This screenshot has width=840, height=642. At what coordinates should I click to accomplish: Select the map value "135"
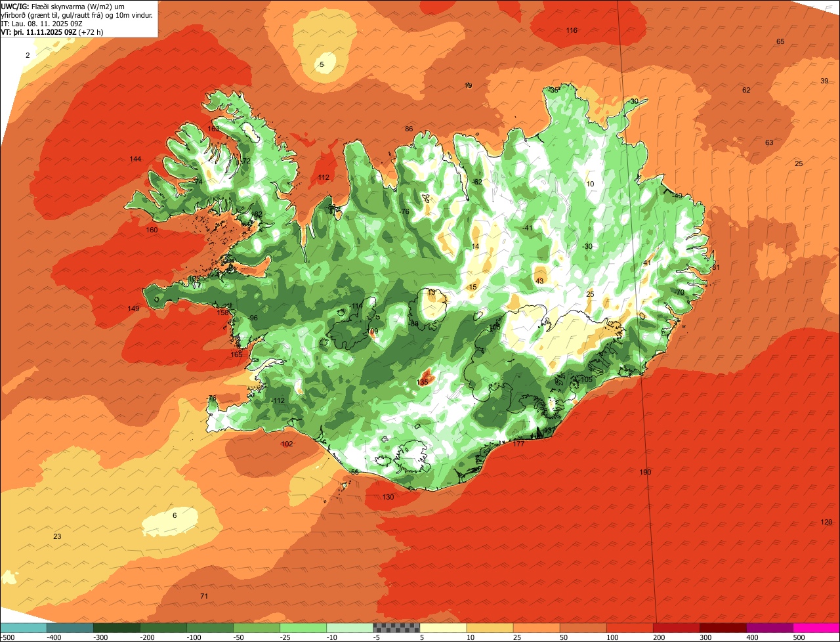pos(423,382)
